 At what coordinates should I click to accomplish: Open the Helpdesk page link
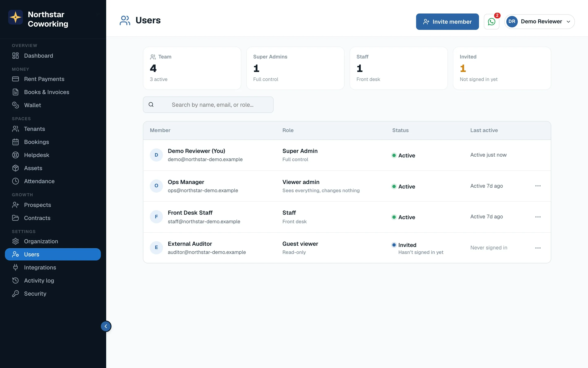click(x=53, y=155)
